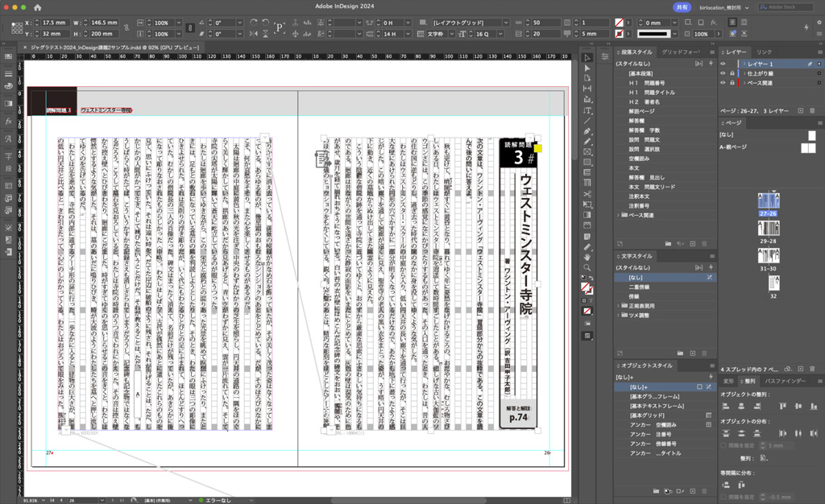
Task: Select the Rectangle tool
Action: (x=587, y=163)
